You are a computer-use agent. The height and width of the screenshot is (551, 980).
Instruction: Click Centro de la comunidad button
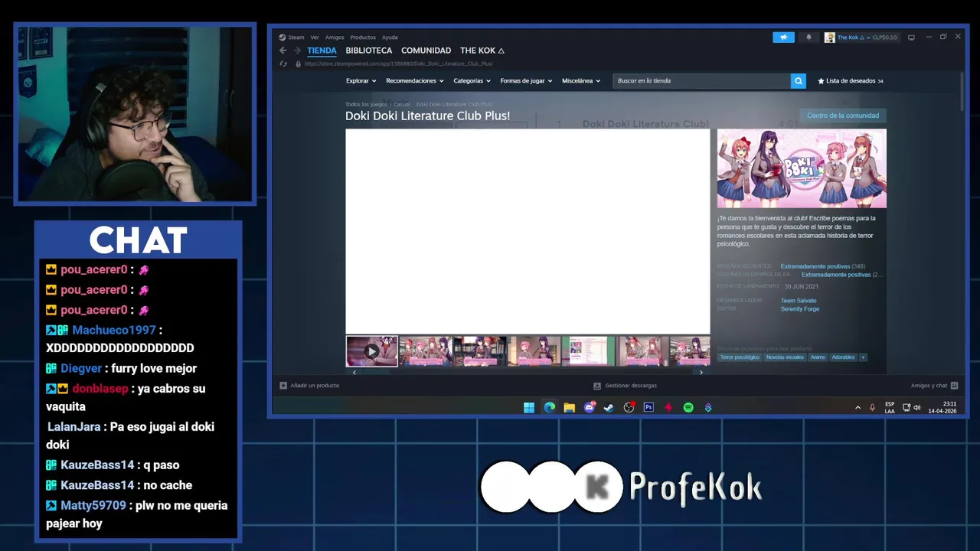pos(843,116)
